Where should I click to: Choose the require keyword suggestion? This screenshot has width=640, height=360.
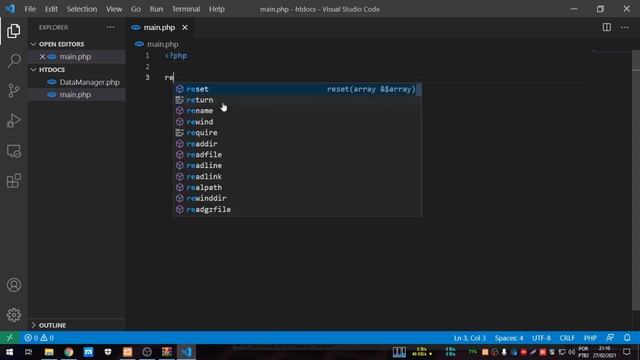pyautogui.click(x=297, y=133)
